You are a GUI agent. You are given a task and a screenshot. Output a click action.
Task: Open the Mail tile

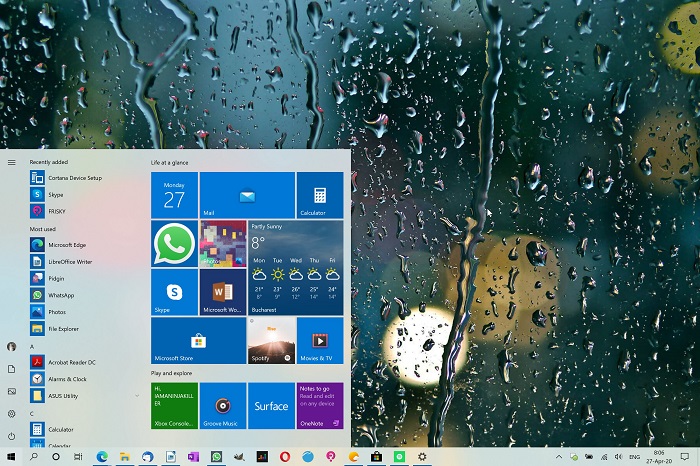click(x=247, y=195)
